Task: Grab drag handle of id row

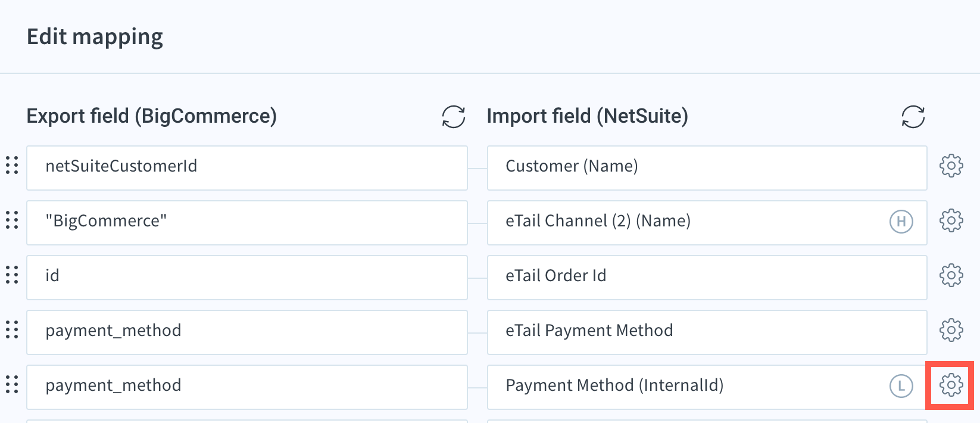Action: (12, 275)
